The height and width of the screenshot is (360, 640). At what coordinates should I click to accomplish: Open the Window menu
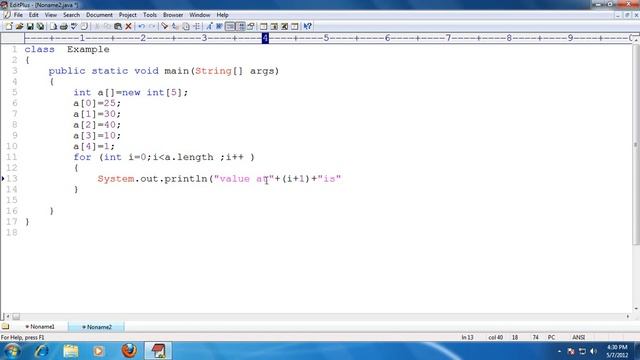(x=200, y=15)
